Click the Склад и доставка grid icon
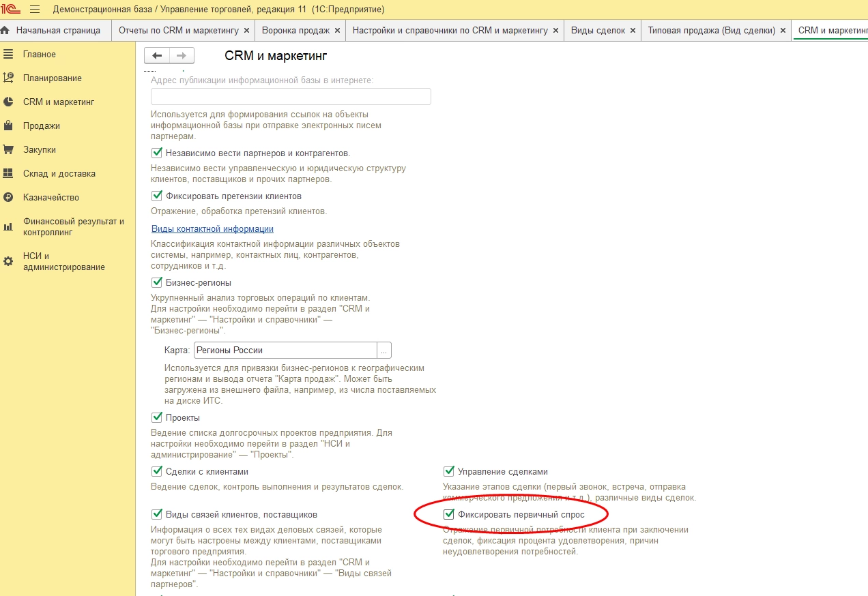Image resolution: width=868 pixels, height=596 pixels. [x=8, y=173]
